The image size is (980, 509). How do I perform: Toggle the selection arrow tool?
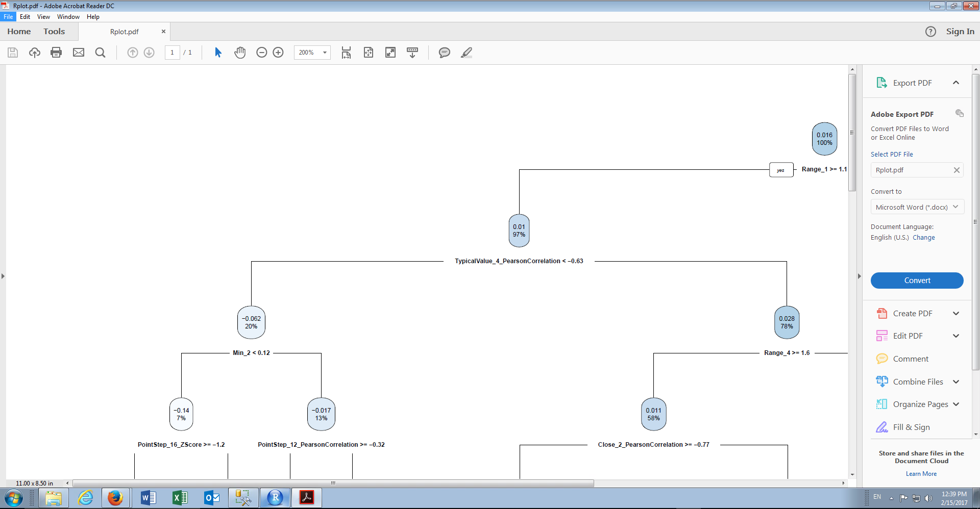click(218, 53)
